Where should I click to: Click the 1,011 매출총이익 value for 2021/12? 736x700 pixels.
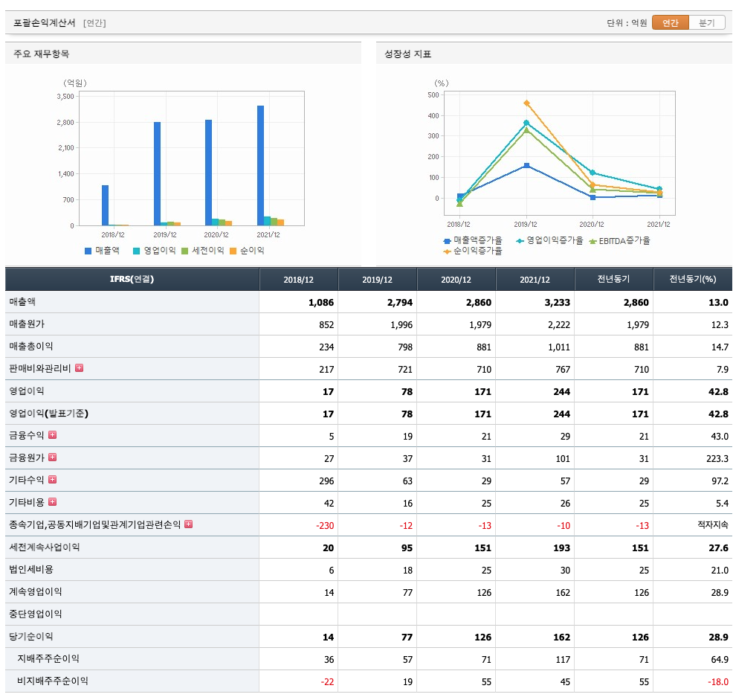point(558,347)
